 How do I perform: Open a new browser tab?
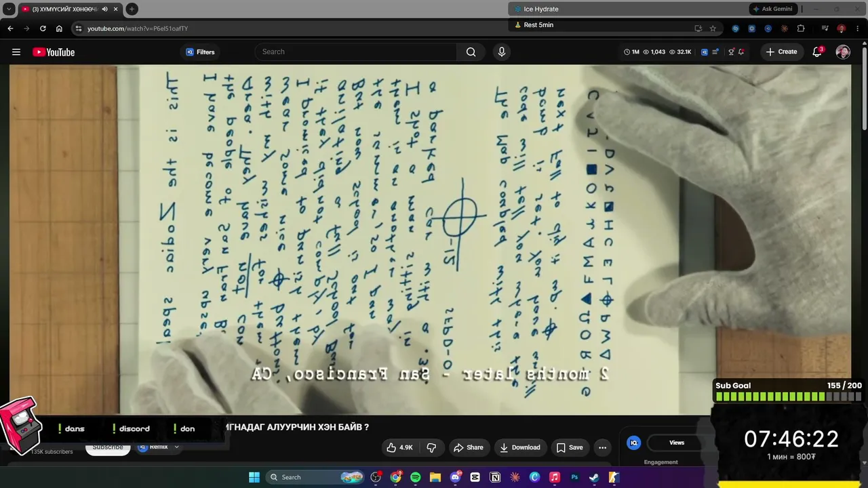pos(132,9)
